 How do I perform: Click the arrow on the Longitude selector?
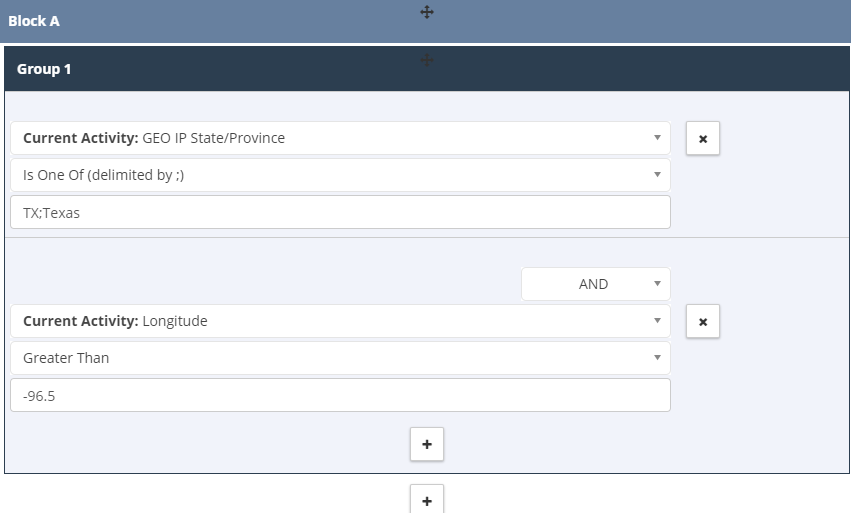tap(657, 320)
